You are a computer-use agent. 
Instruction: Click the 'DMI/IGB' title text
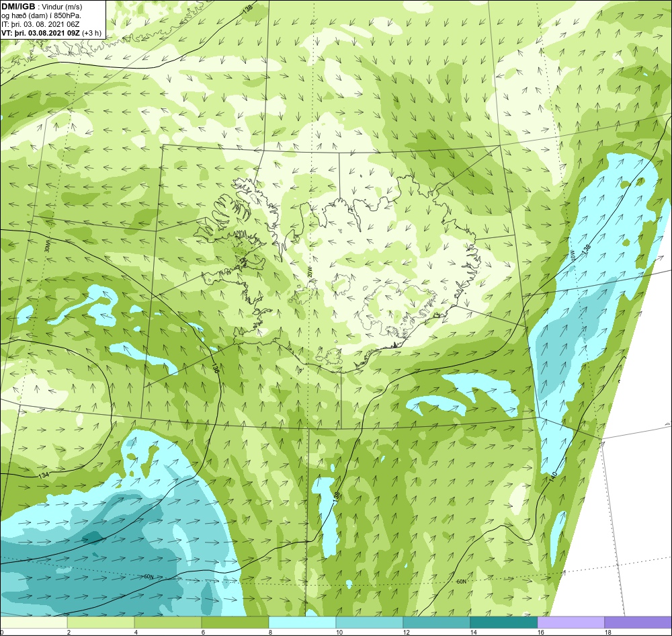[18, 7]
